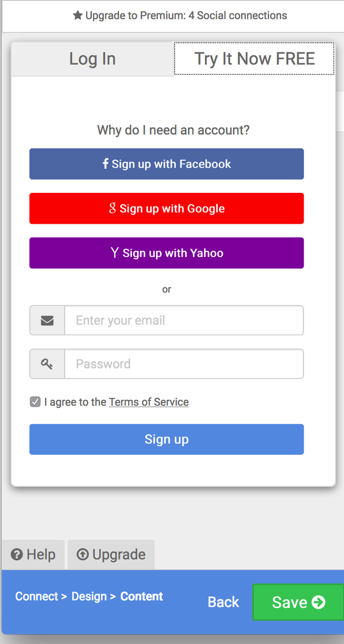Click the up-arrow circle Upgrade icon

click(x=82, y=554)
